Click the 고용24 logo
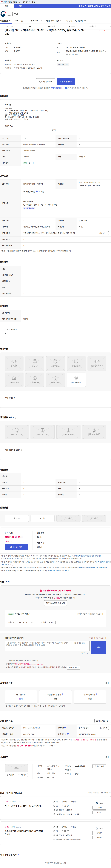111x868 pixels. point(9,14)
